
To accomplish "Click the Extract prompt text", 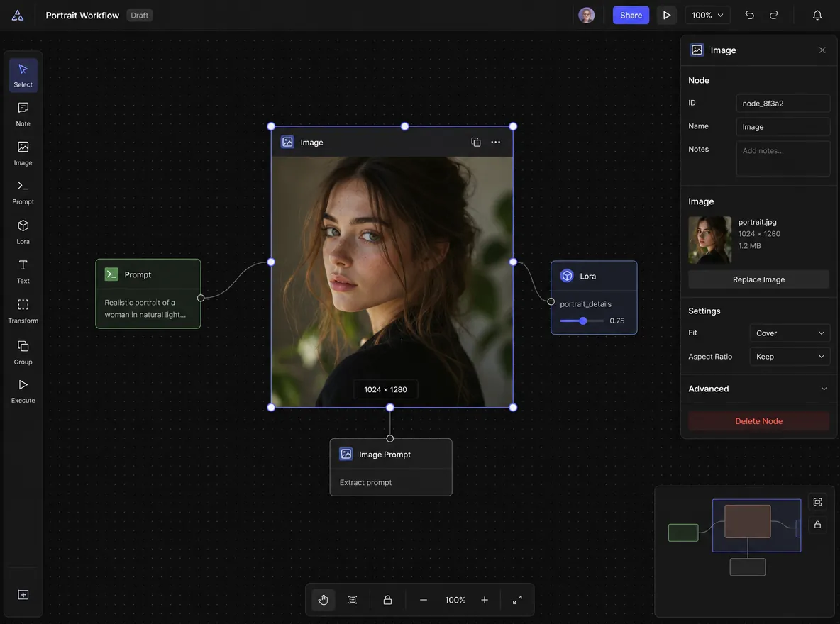I will [x=365, y=482].
